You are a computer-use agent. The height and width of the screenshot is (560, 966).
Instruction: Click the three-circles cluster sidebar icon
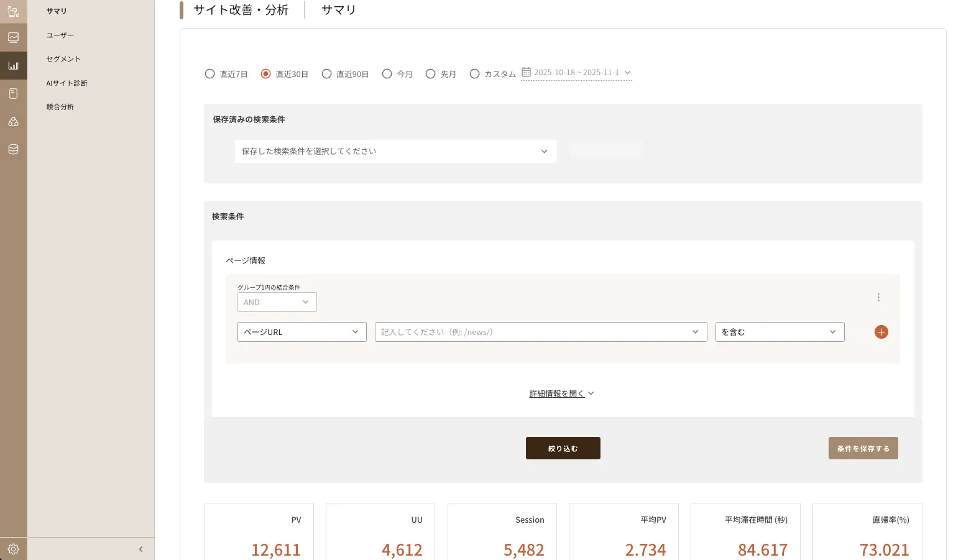(x=13, y=121)
